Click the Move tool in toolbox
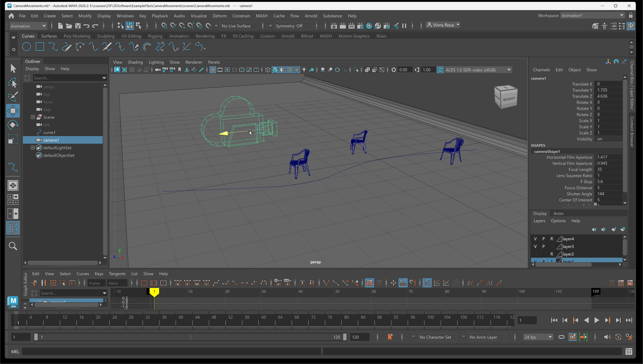This screenshot has height=364, width=643. point(13,111)
